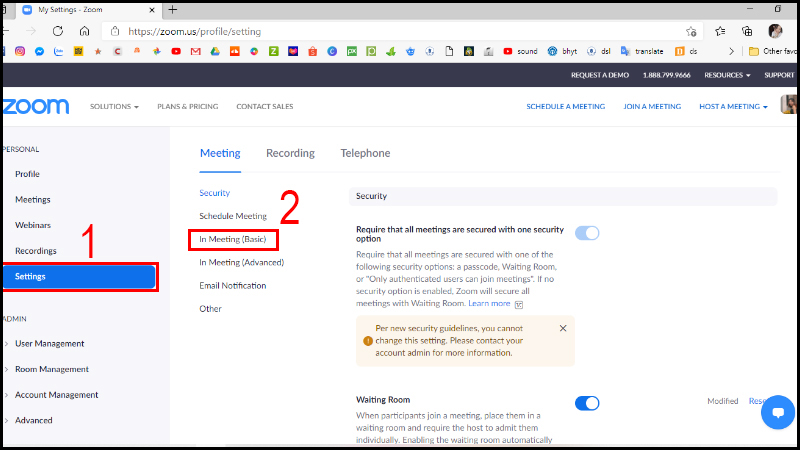Image resolution: width=800 pixels, height=450 pixels.
Task: Toggle require security option switch
Action: [x=587, y=233]
